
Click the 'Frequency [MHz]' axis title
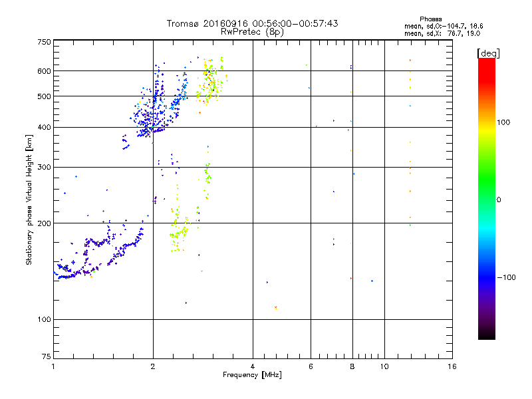252,374
